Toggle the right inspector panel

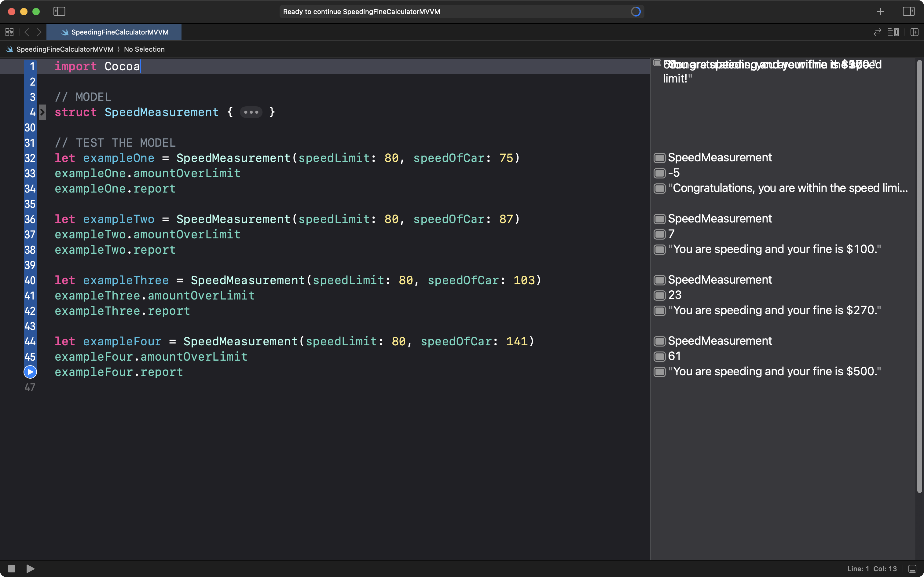point(908,11)
